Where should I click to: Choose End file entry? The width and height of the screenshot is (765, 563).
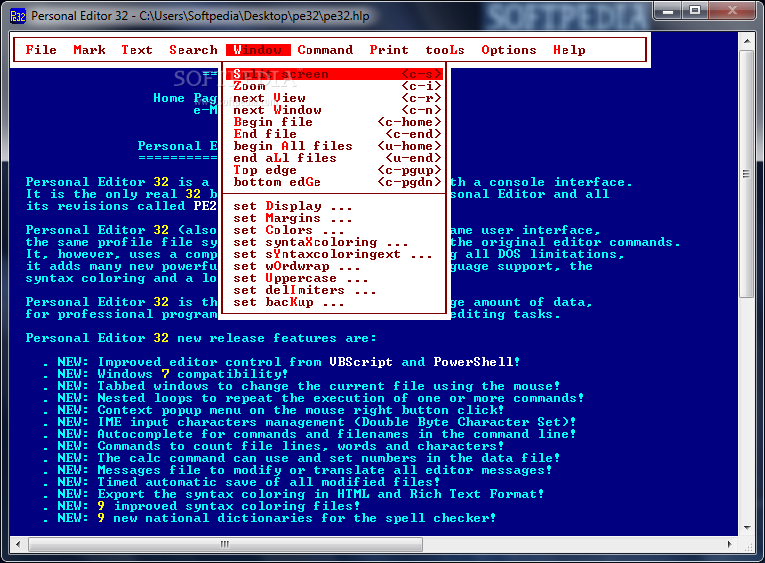(334, 134)
